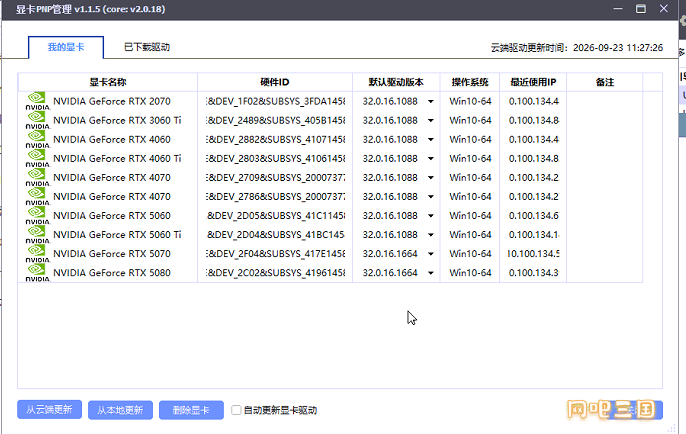Click the 最近使用IP column header

pyautogui.click(x=533, y=82)
